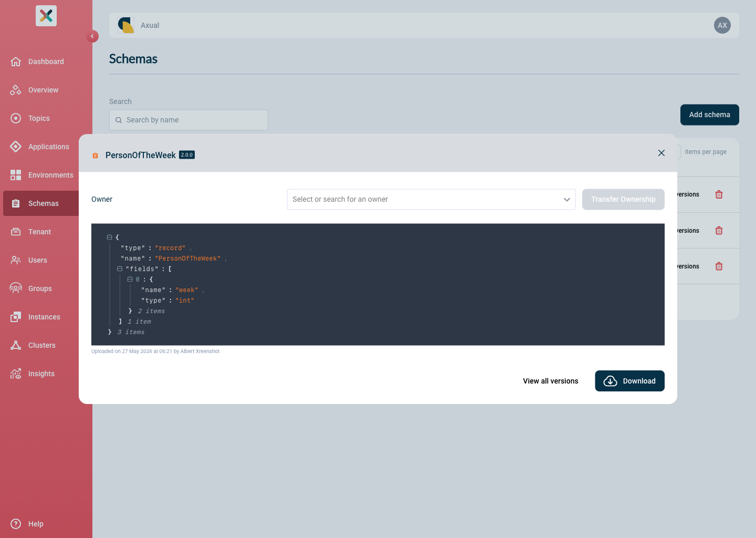Viewport: 756px width, 538px height.
Task: Click the PersonOfTheWeek dialog title
Action: click(x=141, y=155)
